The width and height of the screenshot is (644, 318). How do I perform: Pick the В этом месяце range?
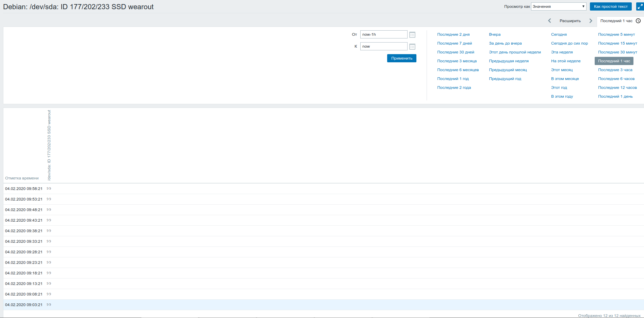click(x=565, y=79)
